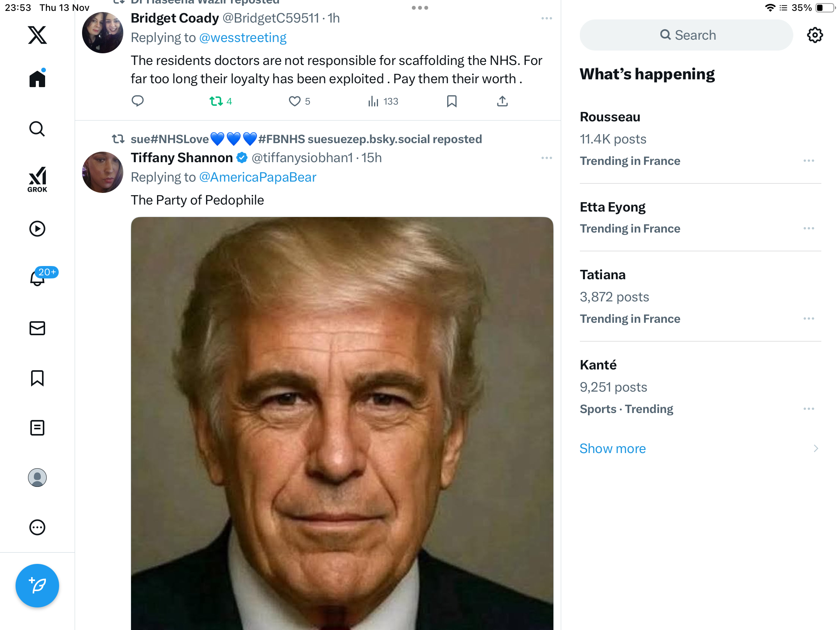Toggle like on Bridget Coady's post
This screenshot has height=630, width=840.
coord(295,101)
